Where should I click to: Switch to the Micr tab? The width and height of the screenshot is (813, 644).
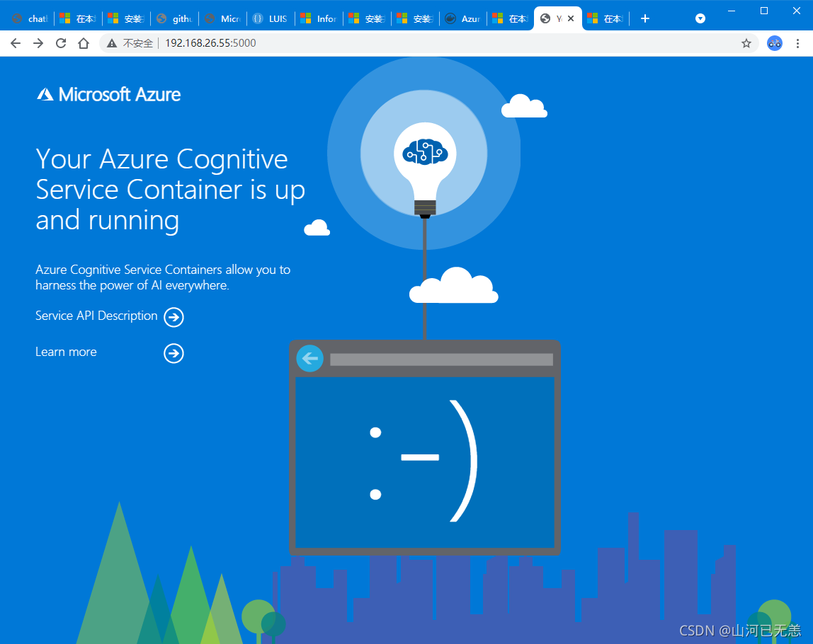click(x=223, y=18)
